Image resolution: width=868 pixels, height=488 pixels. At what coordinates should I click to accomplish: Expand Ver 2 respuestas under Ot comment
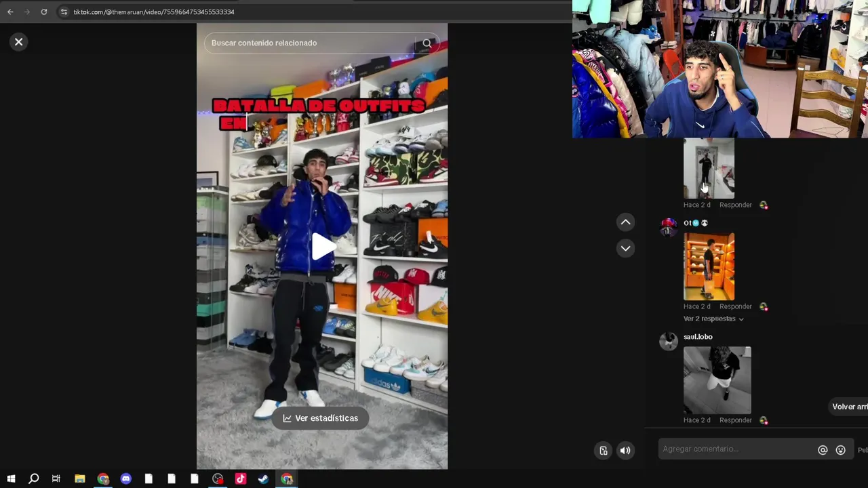pos(713,319)
